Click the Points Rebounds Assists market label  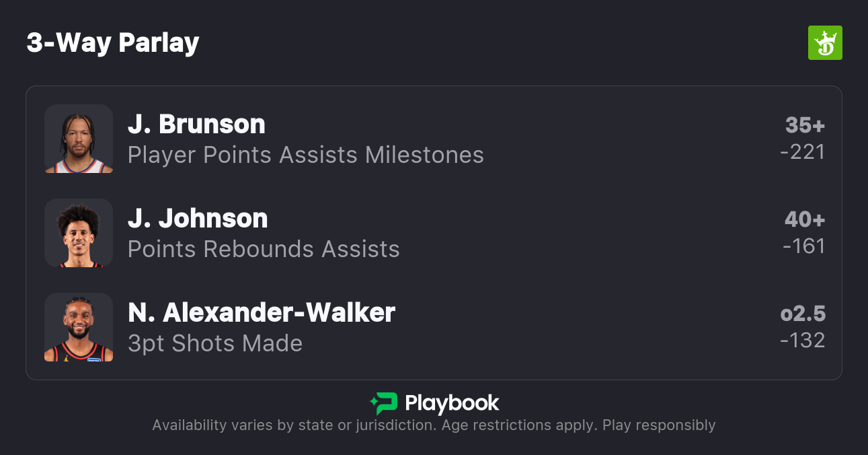pos(264,249)
